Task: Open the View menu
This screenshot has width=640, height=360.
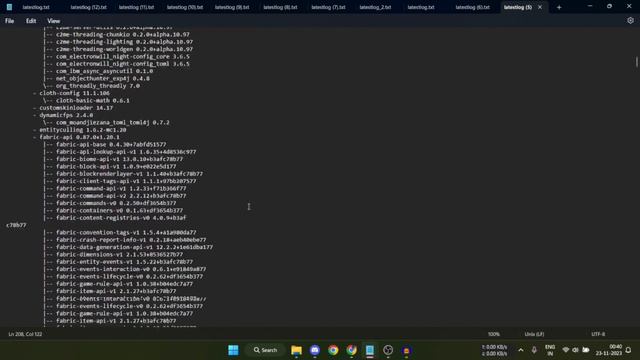Action: [x=53, y=21]
